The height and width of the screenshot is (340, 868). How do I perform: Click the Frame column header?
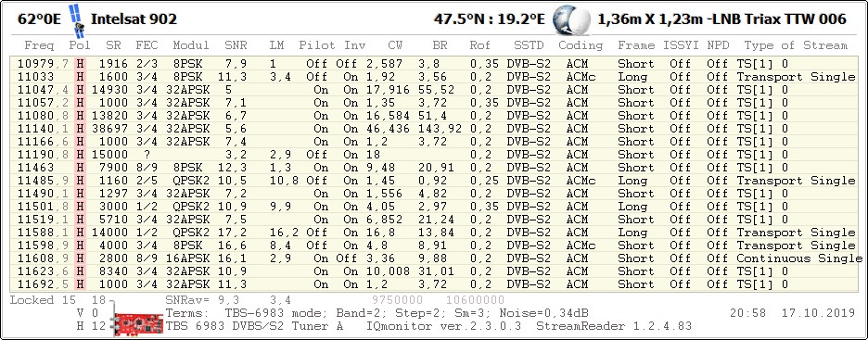click(636, 46)
